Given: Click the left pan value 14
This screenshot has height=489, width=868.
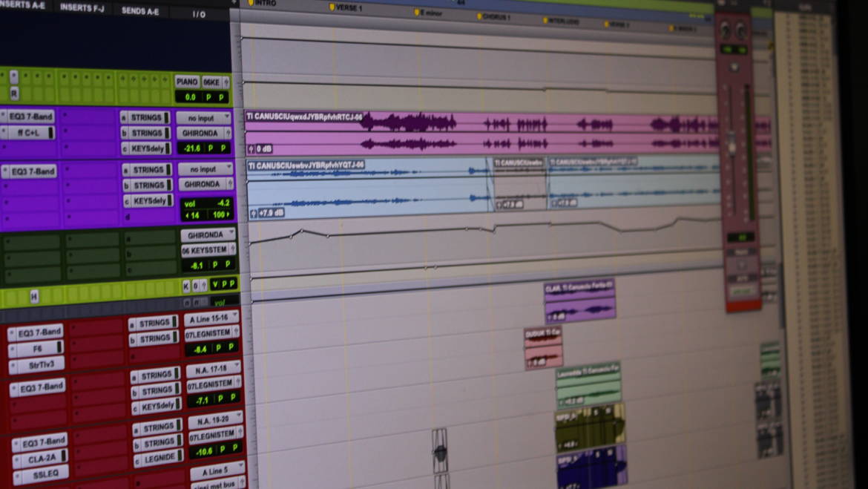Looking at the screenshot, I should point(193,215).
